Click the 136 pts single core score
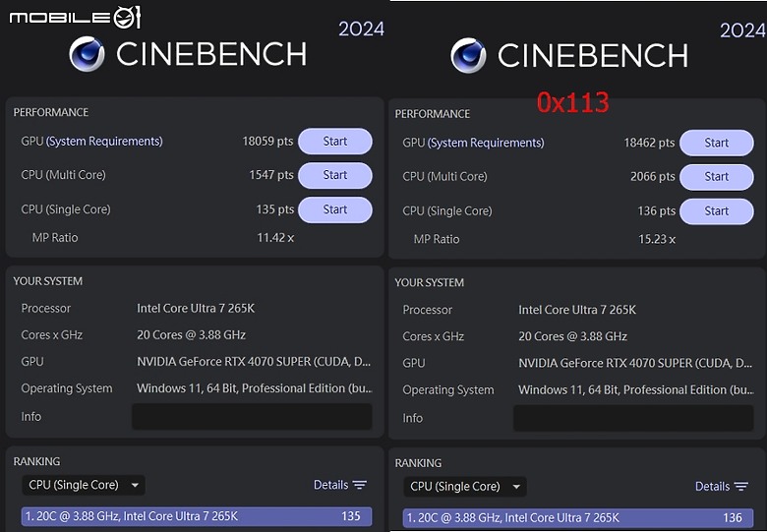 coord(657,210)
